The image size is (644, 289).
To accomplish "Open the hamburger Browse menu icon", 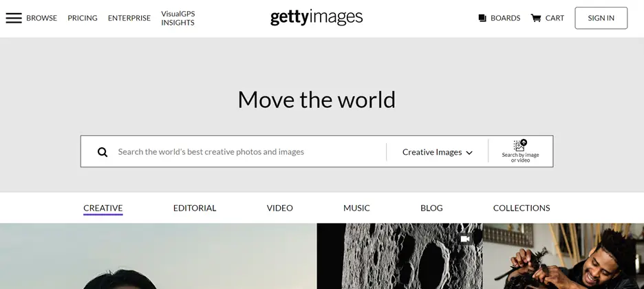I will pos(14,18).
